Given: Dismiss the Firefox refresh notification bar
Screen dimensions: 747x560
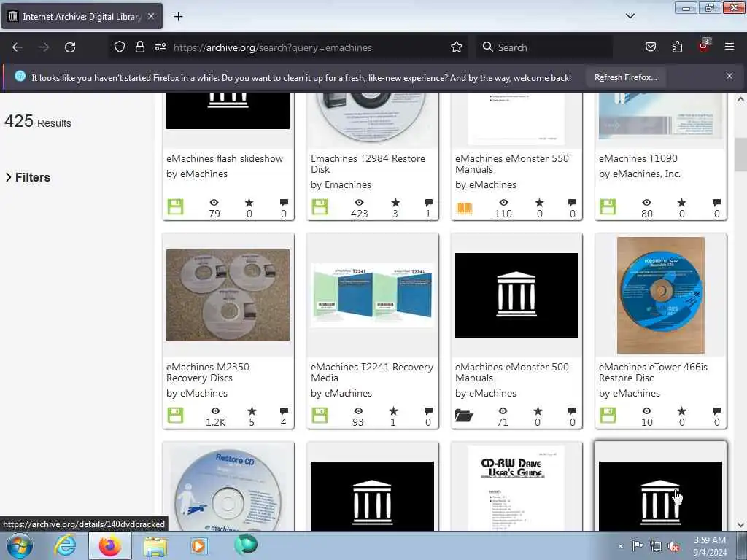Looking at the screenshot, I should (x=729, y=77).
